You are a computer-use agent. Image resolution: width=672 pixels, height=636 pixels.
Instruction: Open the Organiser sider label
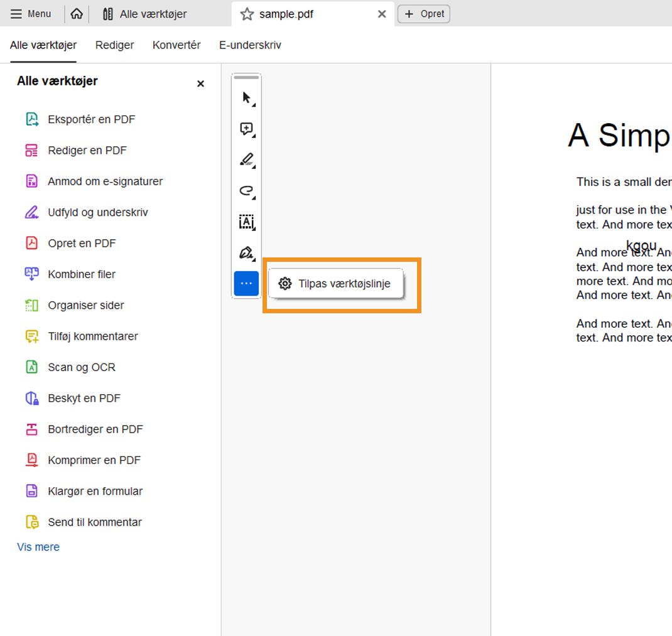tap(85, 305)
